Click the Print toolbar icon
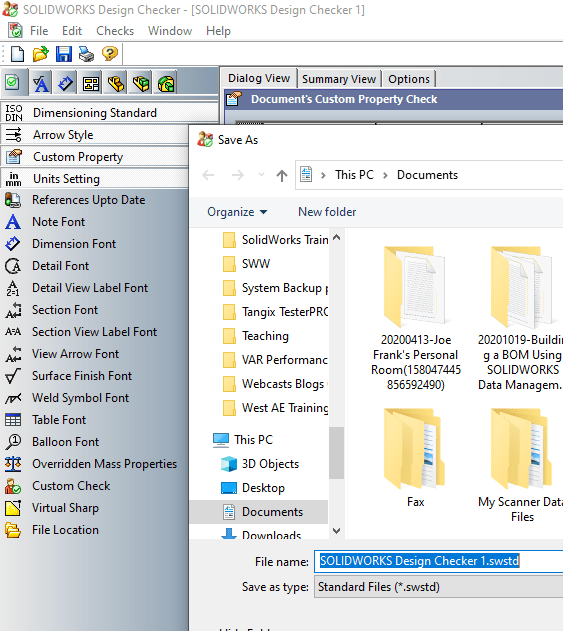This screenshot has height=631, width=563. (x=87, y=54)
